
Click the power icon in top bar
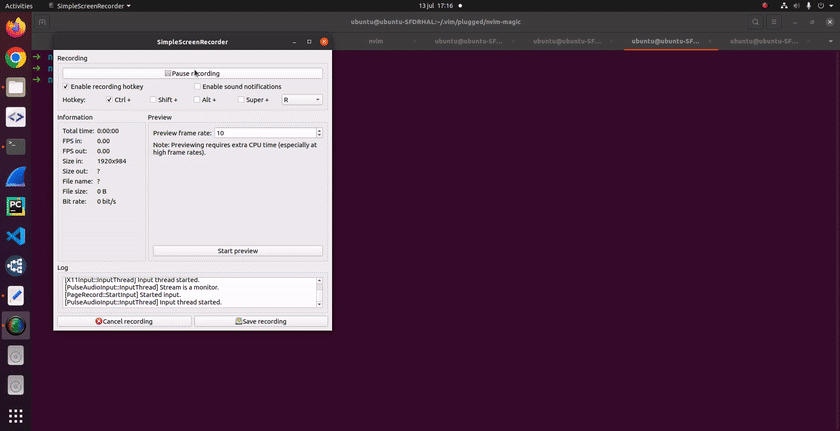click(821, 6)
